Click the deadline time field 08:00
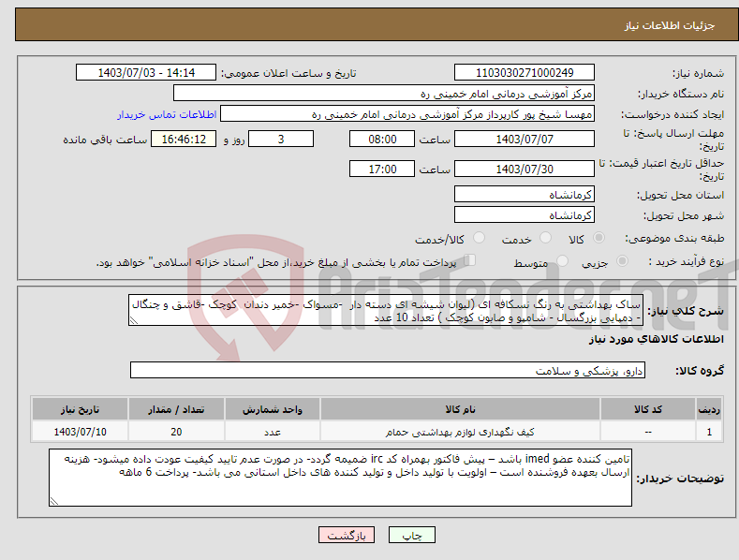The width and height of the screenshot is (739, 560). pos(382,139)
